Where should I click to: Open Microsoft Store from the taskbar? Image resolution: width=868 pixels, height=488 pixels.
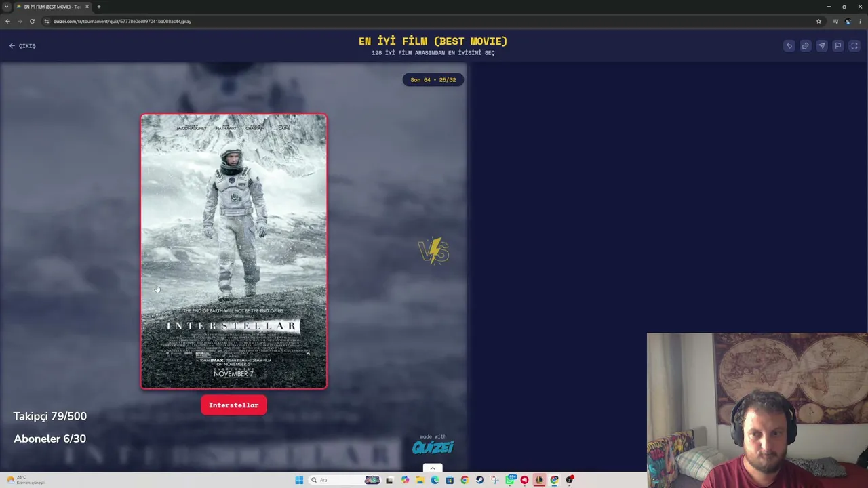pos(450,480)
